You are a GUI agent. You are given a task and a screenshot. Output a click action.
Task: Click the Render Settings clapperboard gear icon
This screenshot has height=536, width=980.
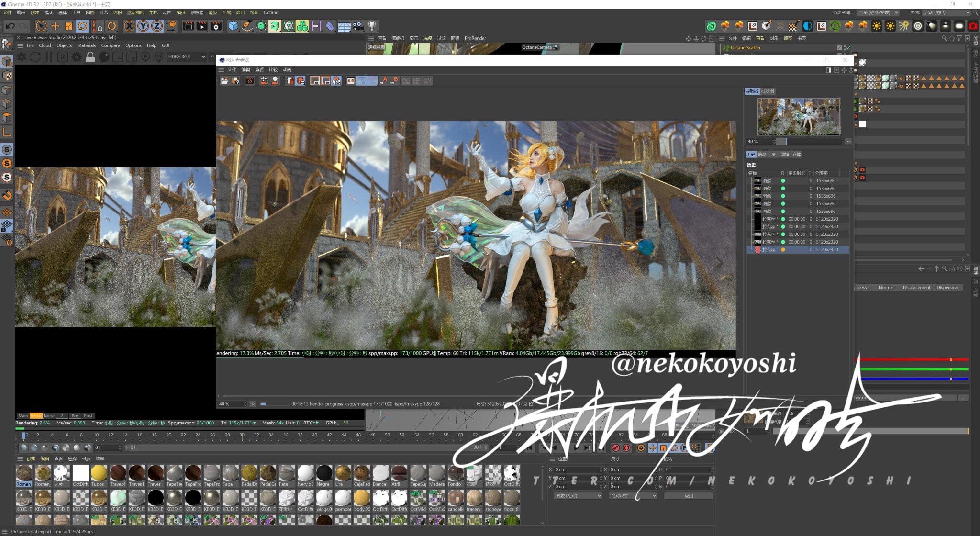(x=216, y=26)
